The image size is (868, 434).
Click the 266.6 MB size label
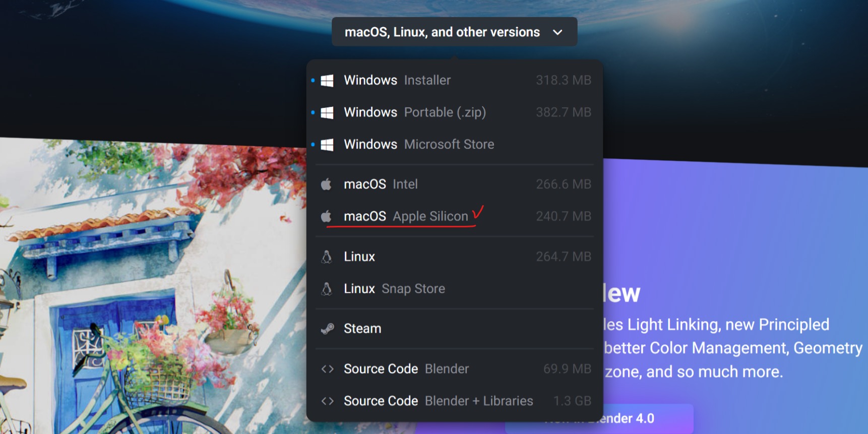pos(564,184)
